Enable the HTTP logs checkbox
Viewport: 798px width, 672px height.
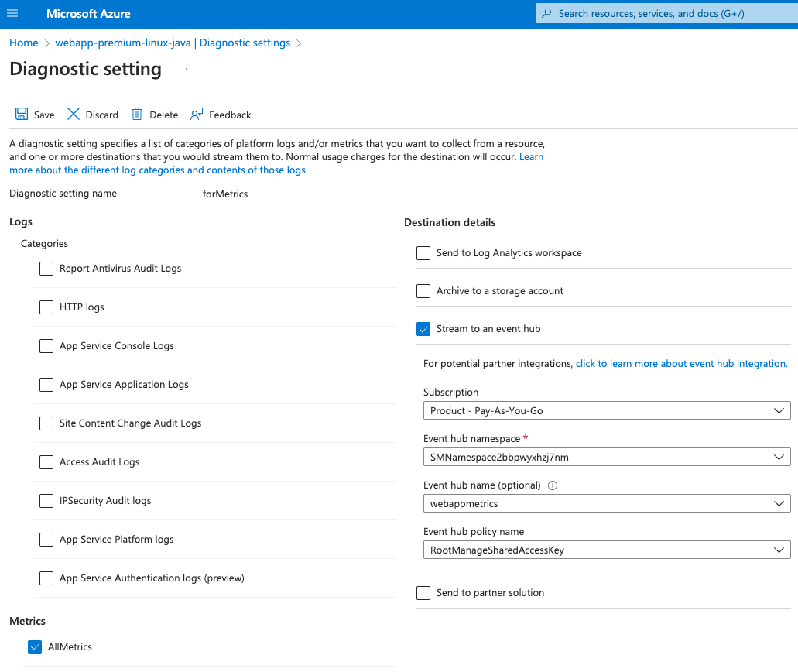click(46, 307)
